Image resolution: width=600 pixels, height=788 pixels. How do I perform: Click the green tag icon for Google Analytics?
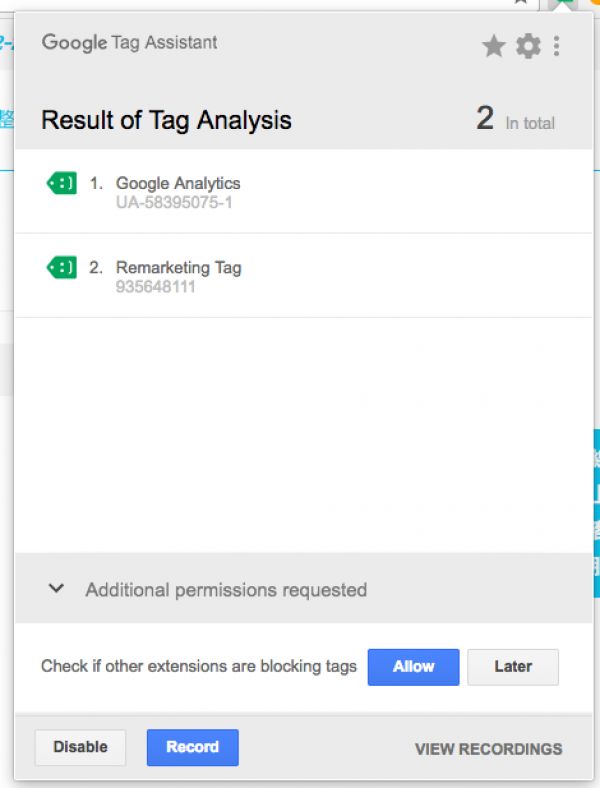(61, 183)
